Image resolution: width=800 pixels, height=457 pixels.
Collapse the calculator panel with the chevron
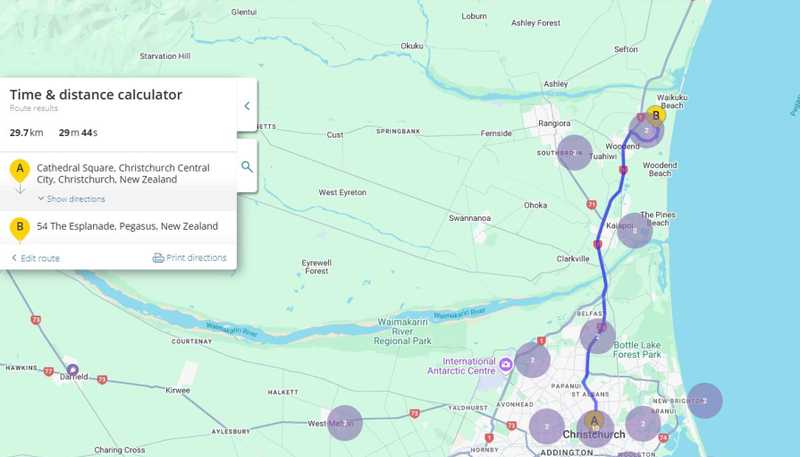tap(247, 106)
